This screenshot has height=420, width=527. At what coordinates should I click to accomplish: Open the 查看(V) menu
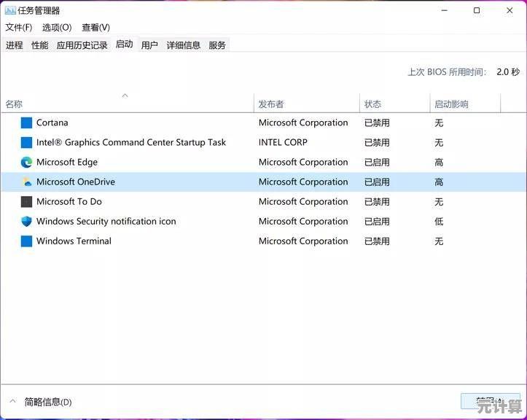pyautogui.click(x=95, y=28)
